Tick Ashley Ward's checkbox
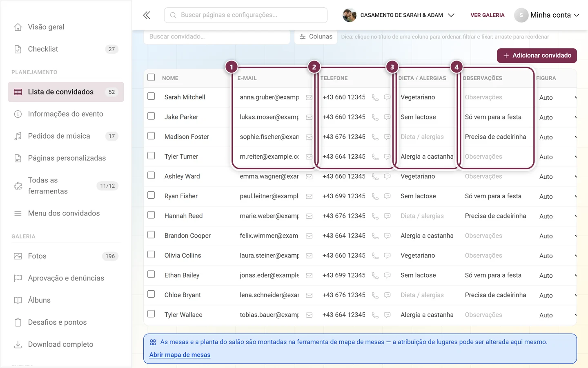Viewport: 588px width, 368px height. [x=151, y=175]
